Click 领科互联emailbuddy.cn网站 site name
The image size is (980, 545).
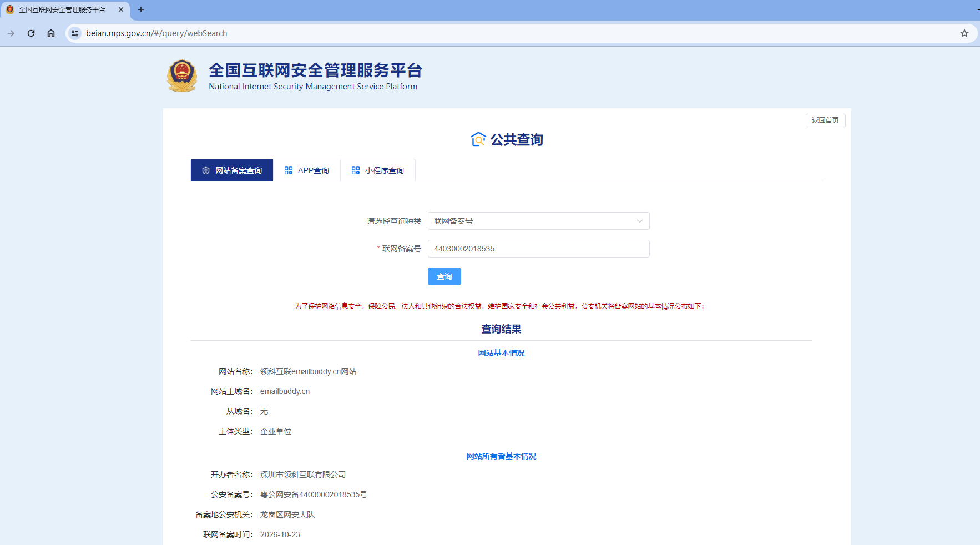pyautogui.click(x=309, y=371)
